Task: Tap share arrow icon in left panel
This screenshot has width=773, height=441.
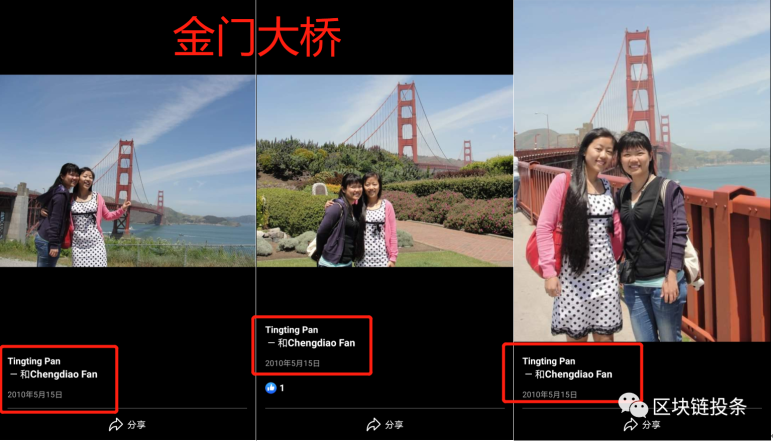Action: pos(115,424)
